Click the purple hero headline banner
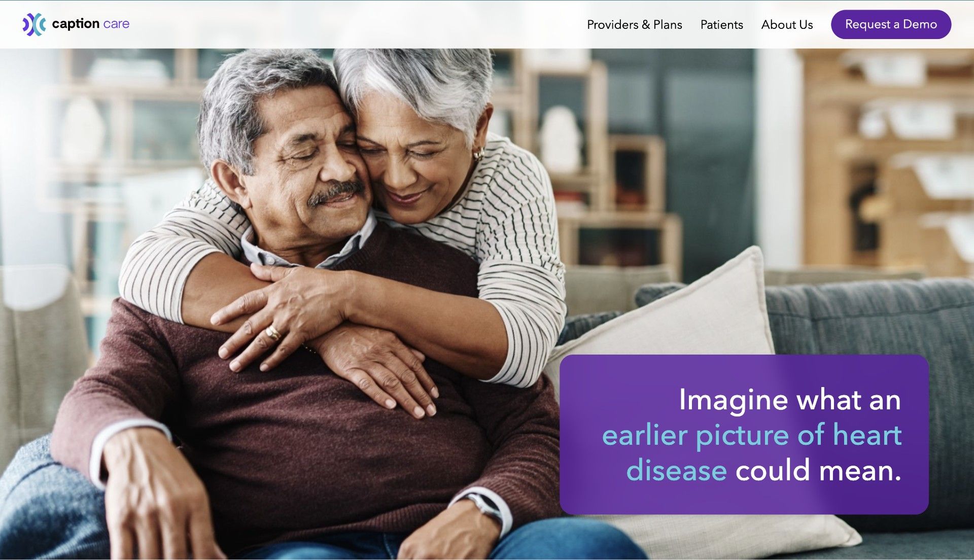The height and width of the screenshot is (560, 974). [x=744, y=434]
